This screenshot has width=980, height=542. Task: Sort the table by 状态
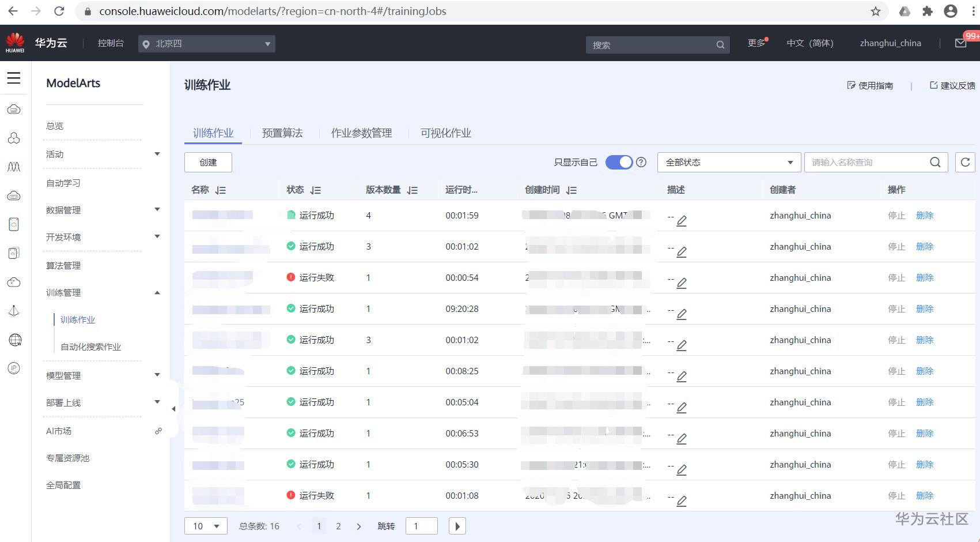pos(316,190)
